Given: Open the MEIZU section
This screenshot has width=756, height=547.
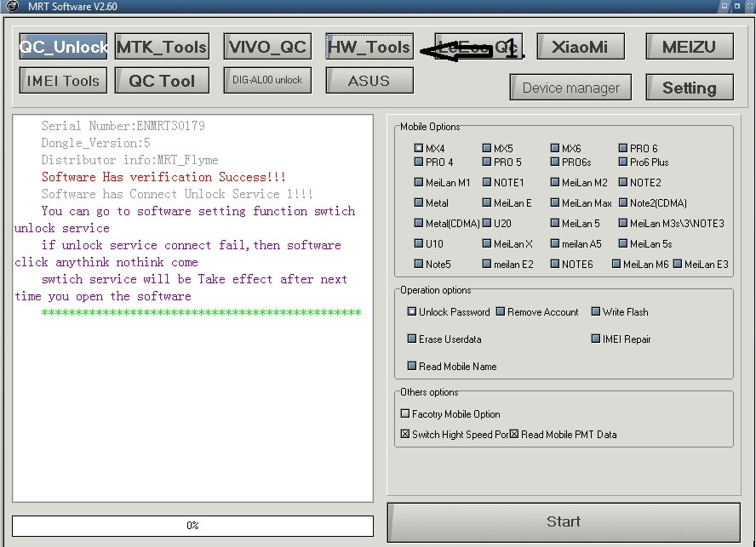Looking at the screenshot, I should click(690, 47).
